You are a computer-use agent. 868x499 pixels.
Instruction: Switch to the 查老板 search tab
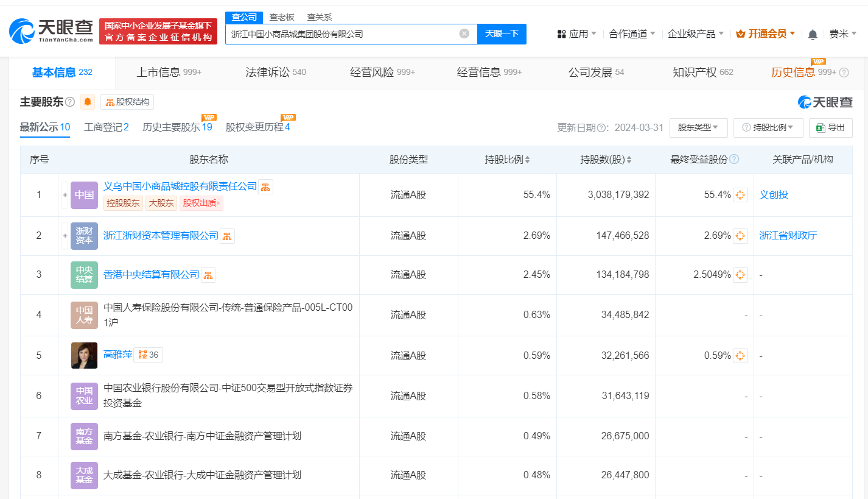pyautogui.click(x=281, y=17)
